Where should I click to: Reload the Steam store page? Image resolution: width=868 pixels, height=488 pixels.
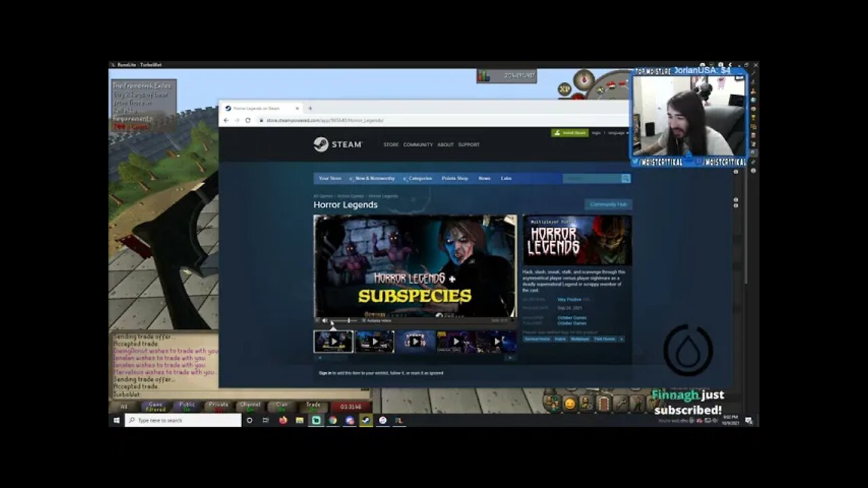(x=248, y=120)
